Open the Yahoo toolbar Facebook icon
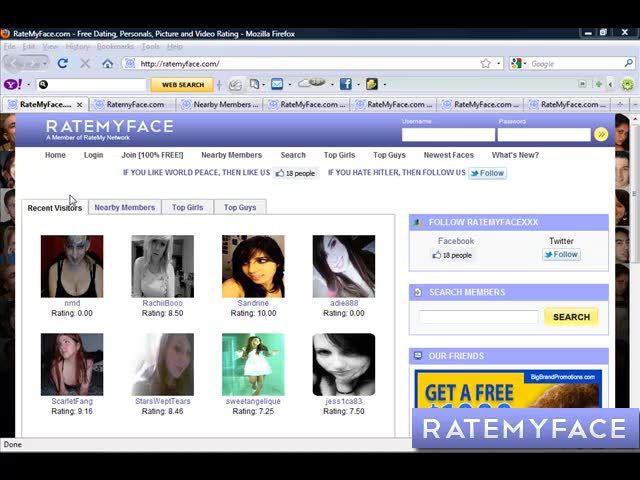Screen dimensions: 640x480 [x=346, y=84]
